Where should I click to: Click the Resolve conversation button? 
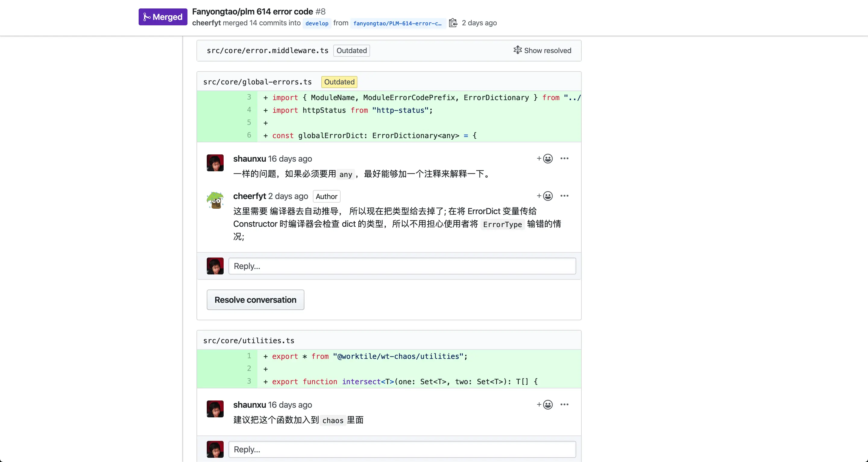[255, 300]
